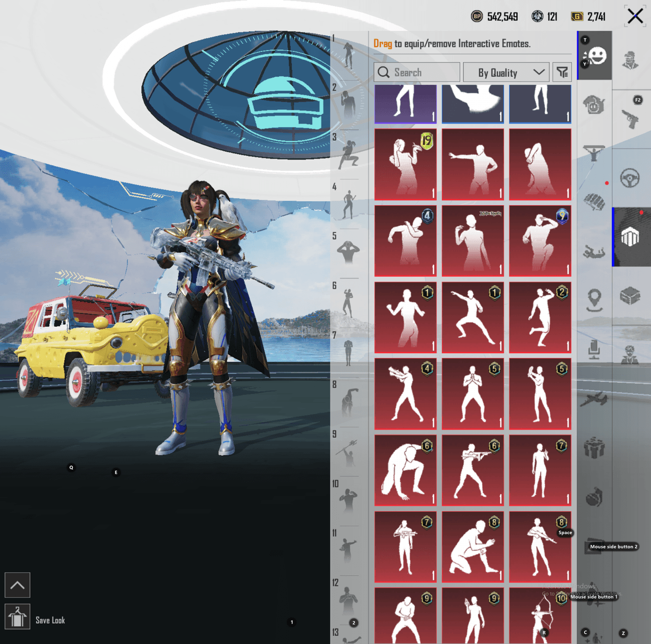
Task: Open the gift box category icon
Action: click(594, 448)
